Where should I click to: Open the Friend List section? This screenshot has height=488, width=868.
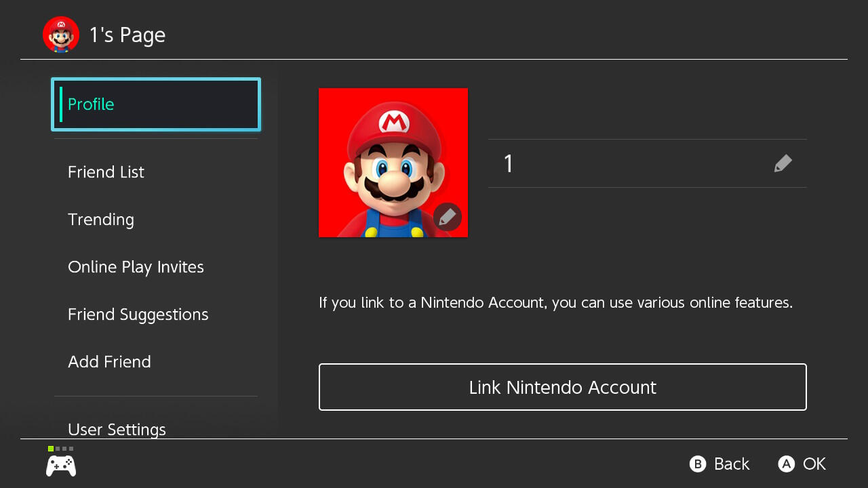click(x=106, y=172)
